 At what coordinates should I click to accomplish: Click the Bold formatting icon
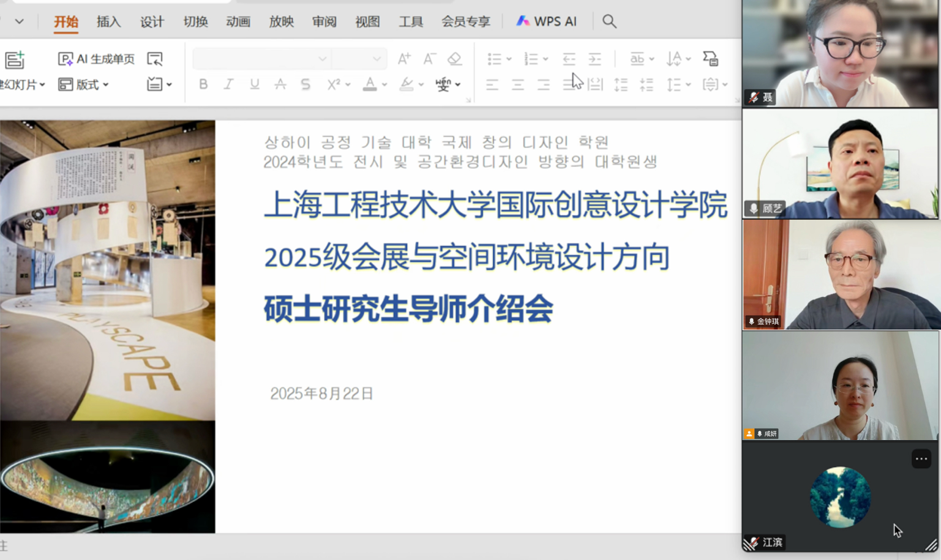point(203,84)
